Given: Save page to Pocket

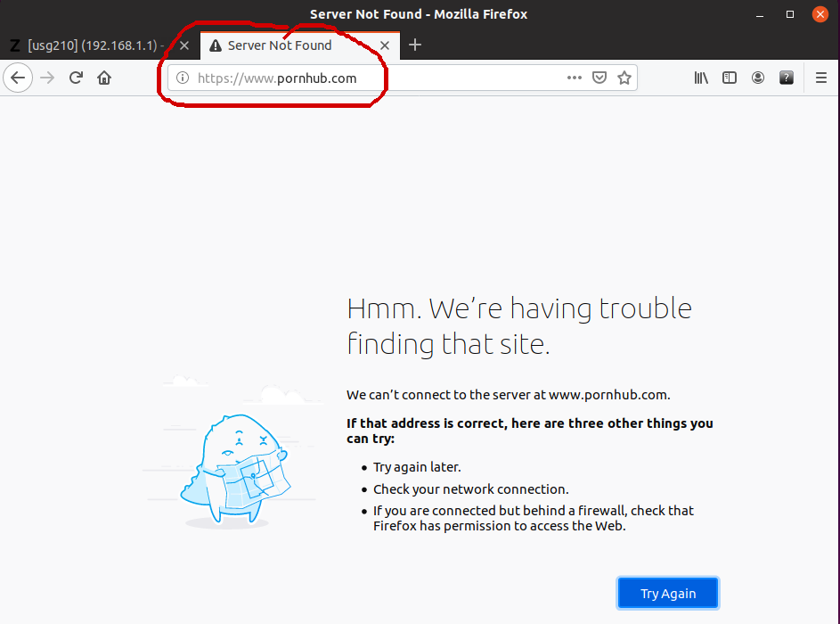Looking at the screenshot, I should 599,78.
